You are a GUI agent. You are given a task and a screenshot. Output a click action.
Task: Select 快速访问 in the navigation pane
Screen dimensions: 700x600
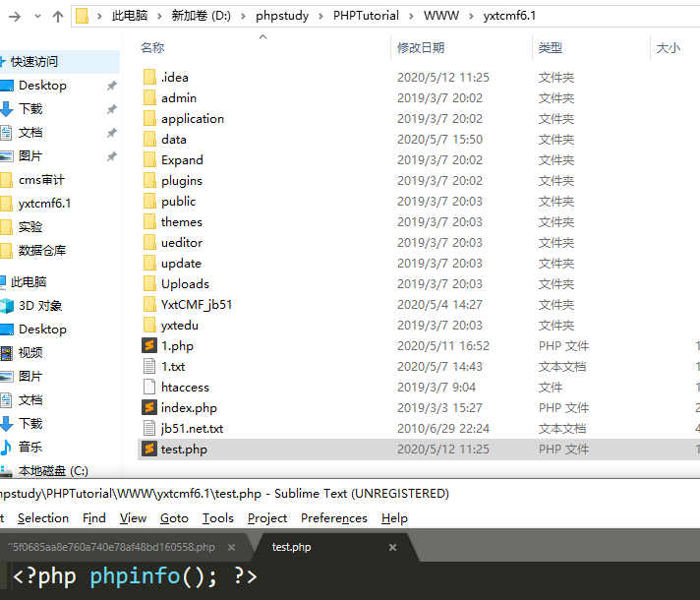coord(34,62)
